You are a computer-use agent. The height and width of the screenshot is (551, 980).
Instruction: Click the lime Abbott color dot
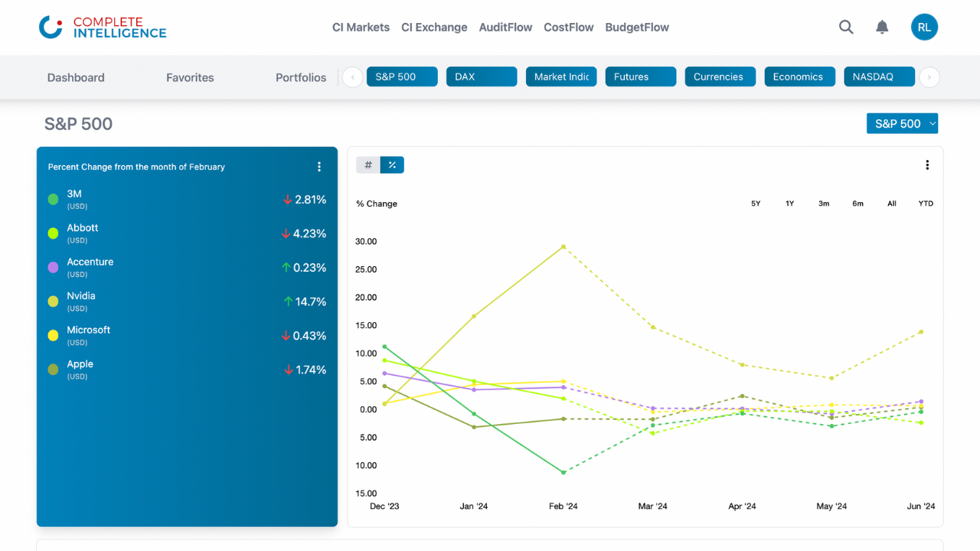click(x=53, y=233)
